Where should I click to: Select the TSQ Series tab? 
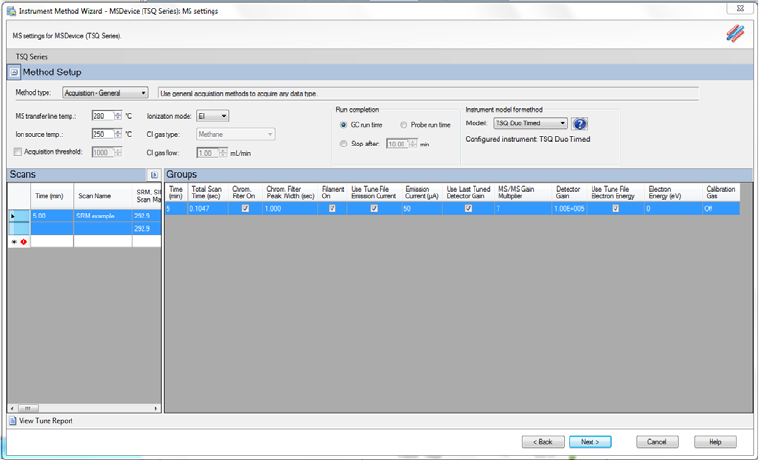click(31, 57)
